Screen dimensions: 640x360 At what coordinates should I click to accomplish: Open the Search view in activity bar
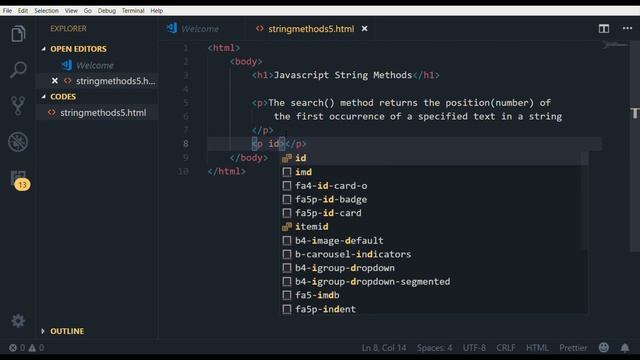tap(18, 70)
